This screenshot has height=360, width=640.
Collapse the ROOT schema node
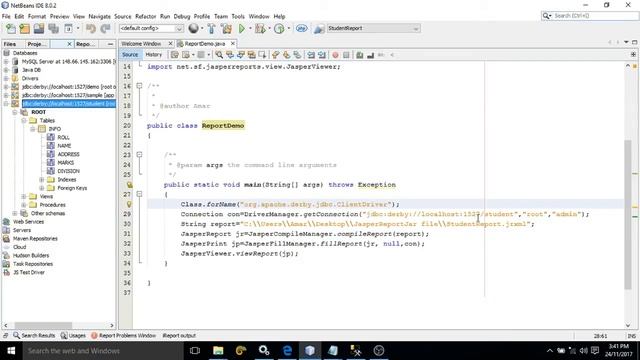(x=15, y=112)
